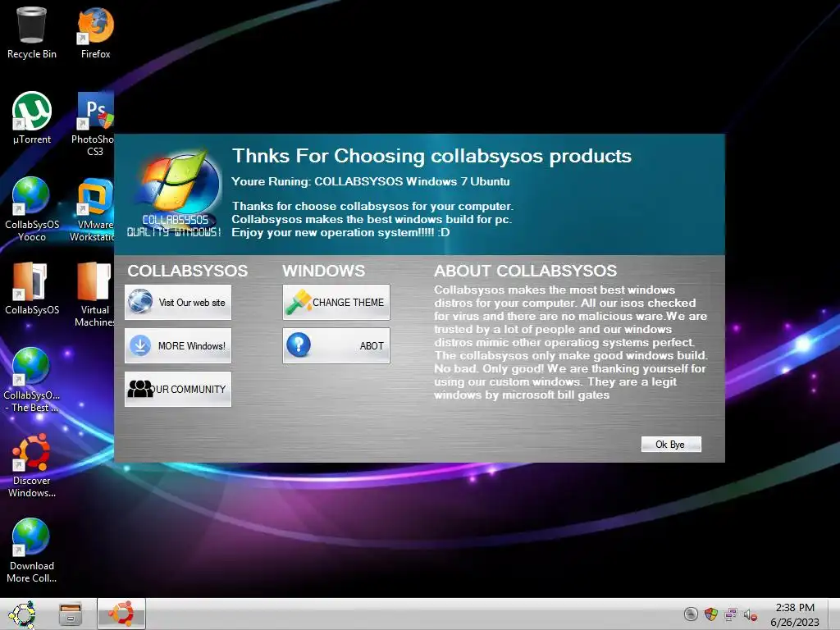Open the Start menu orb on the taskbar
Viewport: 840px width, 630px height.
pos(22,614)
